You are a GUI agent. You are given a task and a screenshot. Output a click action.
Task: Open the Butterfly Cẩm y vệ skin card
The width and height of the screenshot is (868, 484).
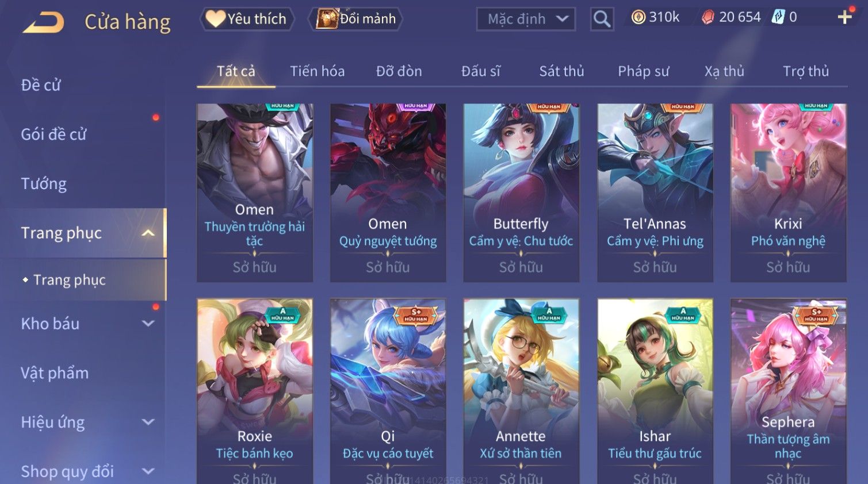521,193
